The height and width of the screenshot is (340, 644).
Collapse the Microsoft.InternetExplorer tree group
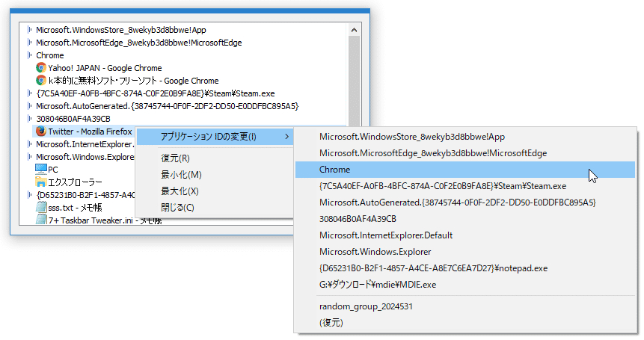(30, 144)
